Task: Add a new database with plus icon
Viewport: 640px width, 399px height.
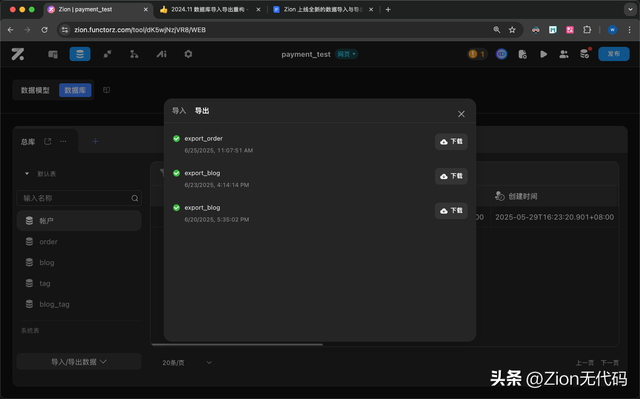Action: point(95,142)
